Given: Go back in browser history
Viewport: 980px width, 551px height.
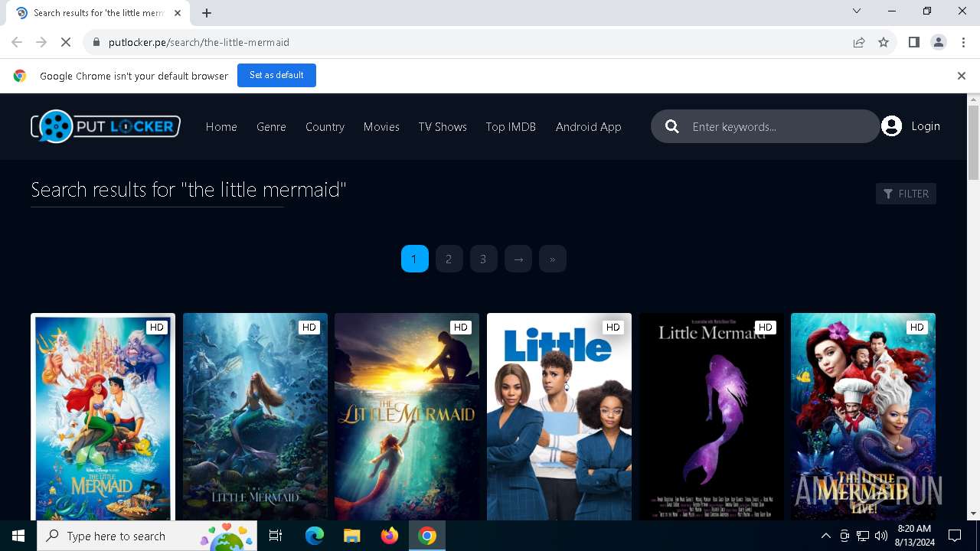Looking at the screenshot, I should [17, 42].
